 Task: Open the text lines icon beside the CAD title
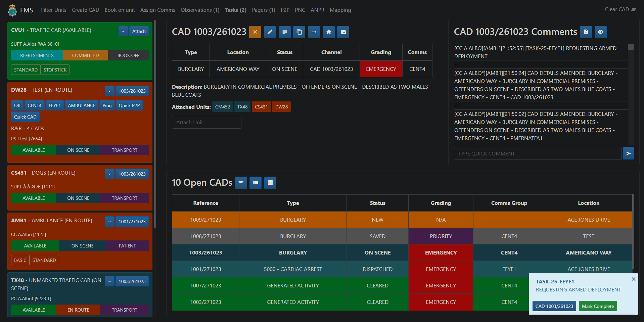(284, 32)
